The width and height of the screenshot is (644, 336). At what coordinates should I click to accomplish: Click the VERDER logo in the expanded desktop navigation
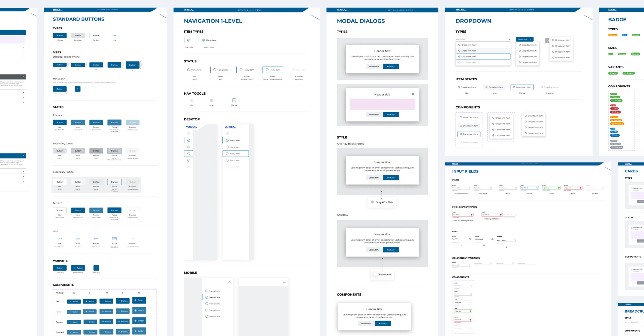(x=230, y=127)
